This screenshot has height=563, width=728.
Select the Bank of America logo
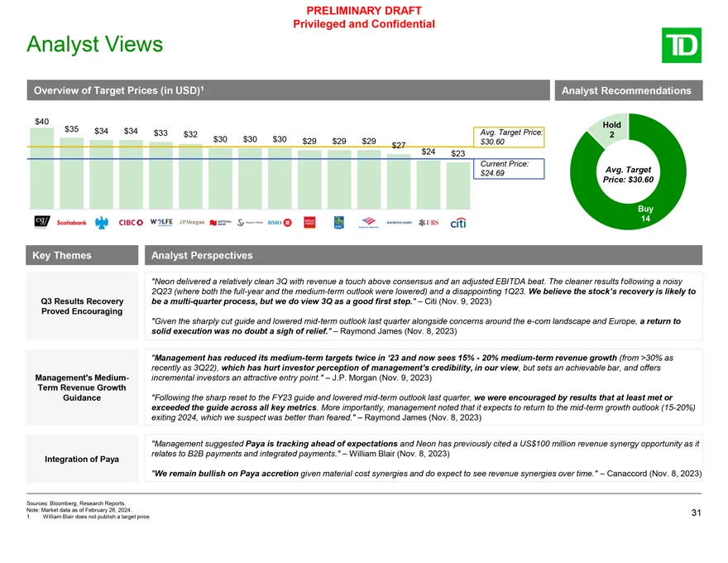pyautogui.click(x=369, y=223)
